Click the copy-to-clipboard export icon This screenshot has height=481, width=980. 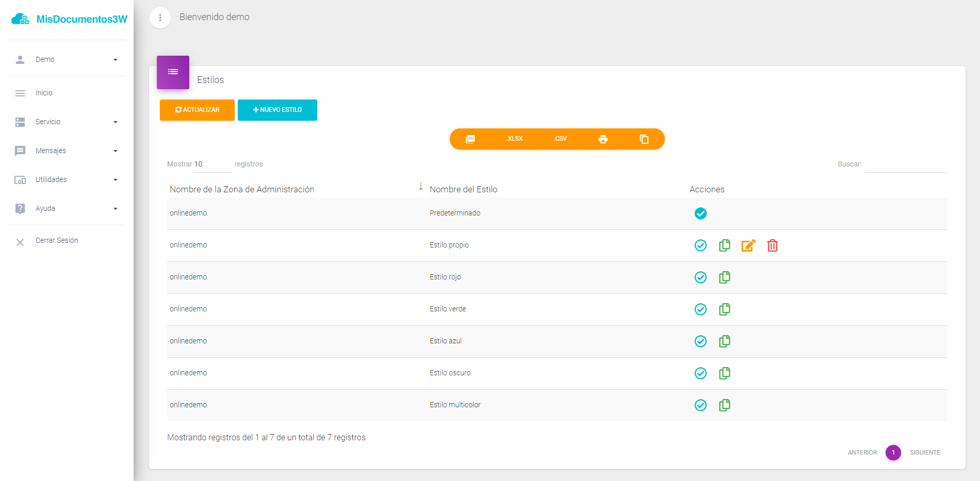click(x=644, y=139)
